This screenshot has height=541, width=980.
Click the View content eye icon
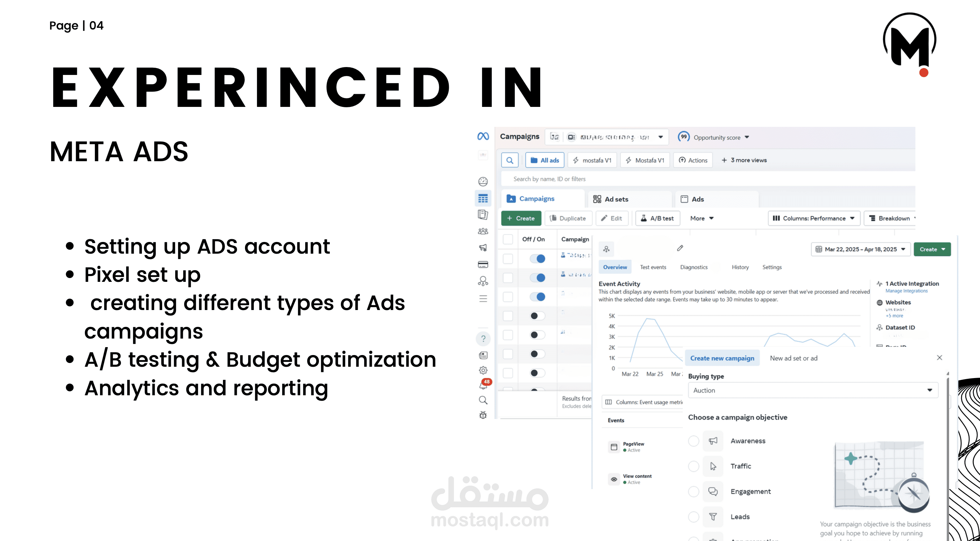[x=614, y=479]
